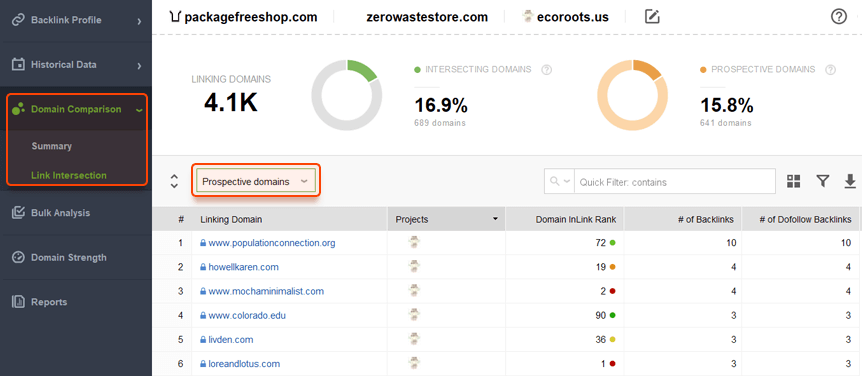Screen dimensions: 863x376
Task: Expand the quick filter search options arrow
Action: click(x=559, y=181)
